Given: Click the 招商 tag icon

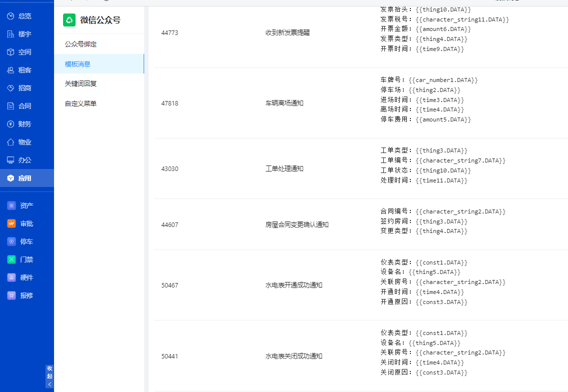Looking at the screenshot, I should (x=11, y=88).
